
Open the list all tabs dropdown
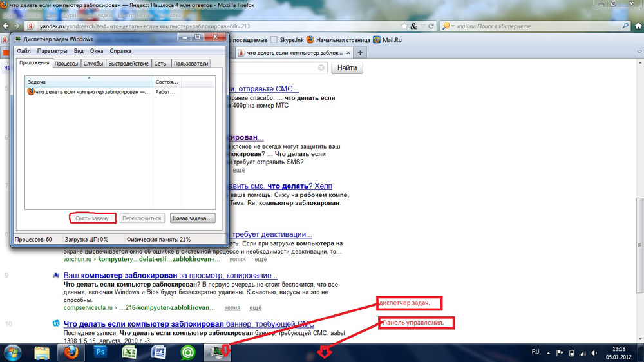point(639,52)
